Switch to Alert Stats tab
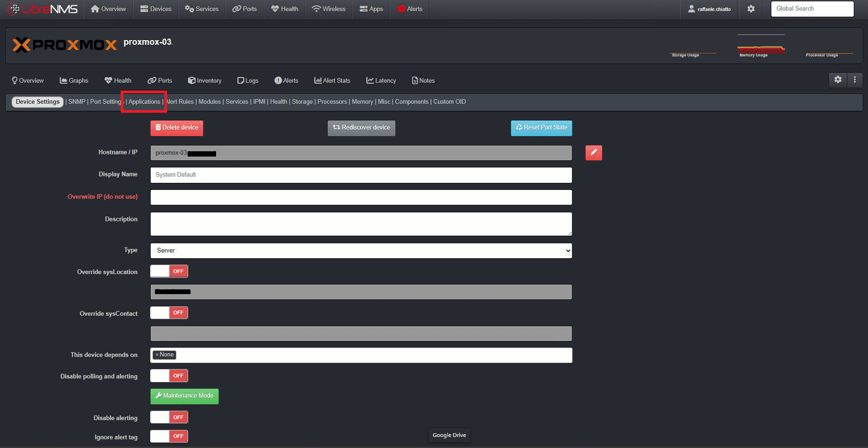The height and width of the screenshot is (448, 868). click(x=333, y=81)
